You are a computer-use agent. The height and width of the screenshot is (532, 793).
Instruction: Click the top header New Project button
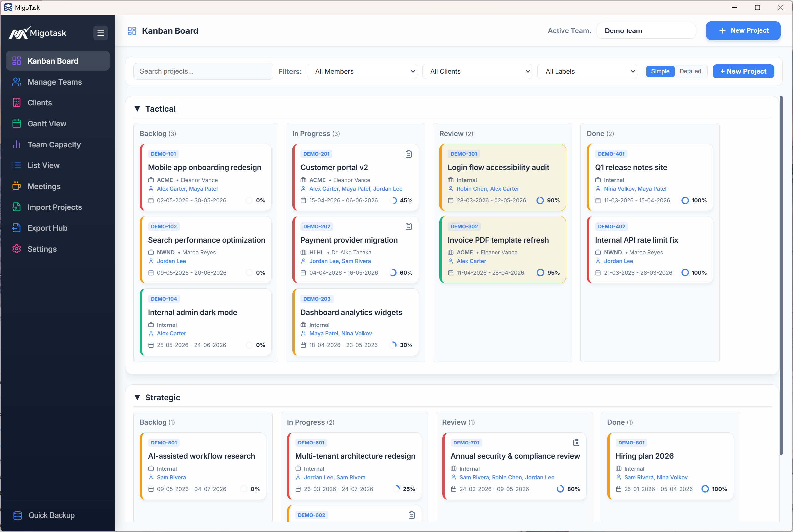pyautogui.click(x=743, y=30)
